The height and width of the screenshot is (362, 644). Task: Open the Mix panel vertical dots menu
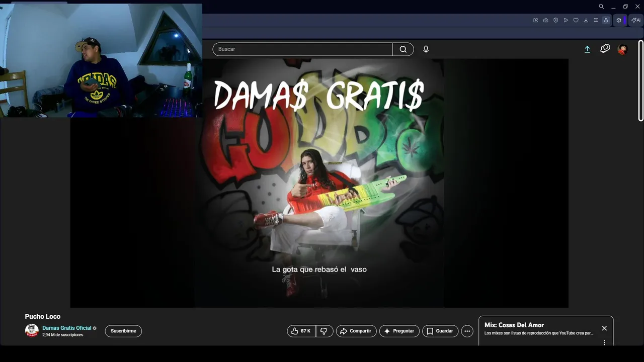click(604, 342)
